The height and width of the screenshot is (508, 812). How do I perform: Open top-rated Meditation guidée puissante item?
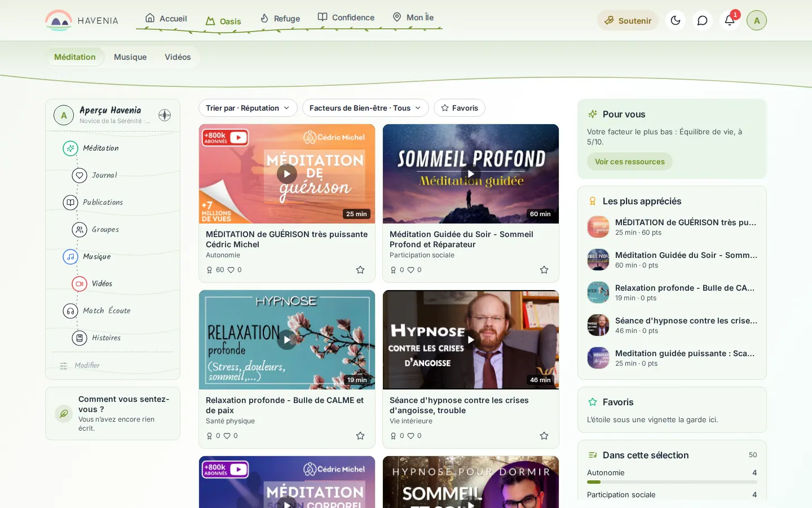672,358
